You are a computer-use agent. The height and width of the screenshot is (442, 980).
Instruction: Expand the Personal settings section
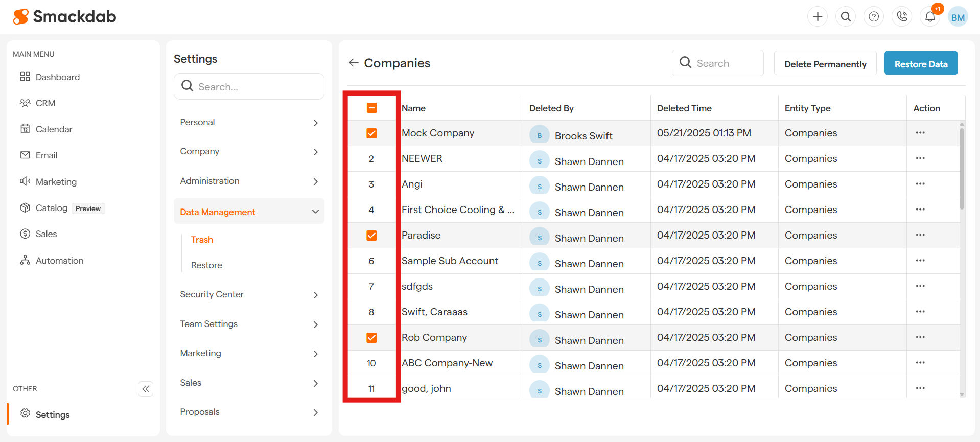249,123
